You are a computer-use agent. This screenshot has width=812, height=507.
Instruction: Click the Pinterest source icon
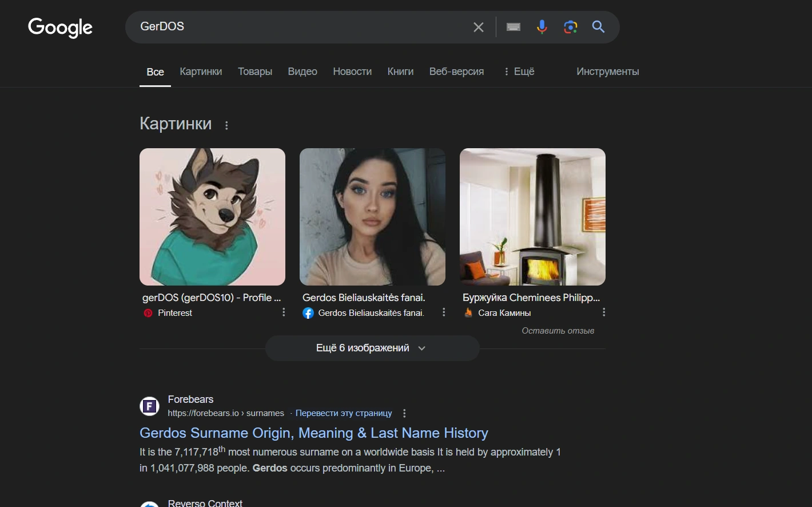pos(148,313)
